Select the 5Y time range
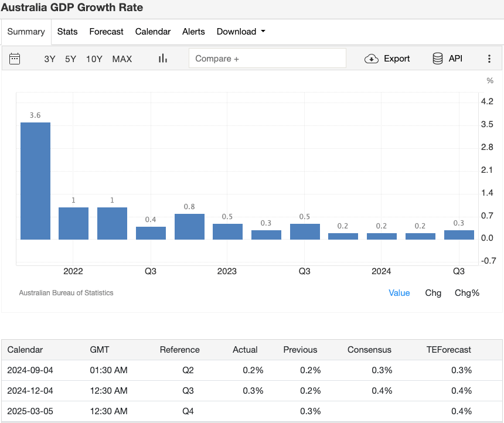Image resolution: width=504 pixels, height=423 pixels. tap(71, 59)
